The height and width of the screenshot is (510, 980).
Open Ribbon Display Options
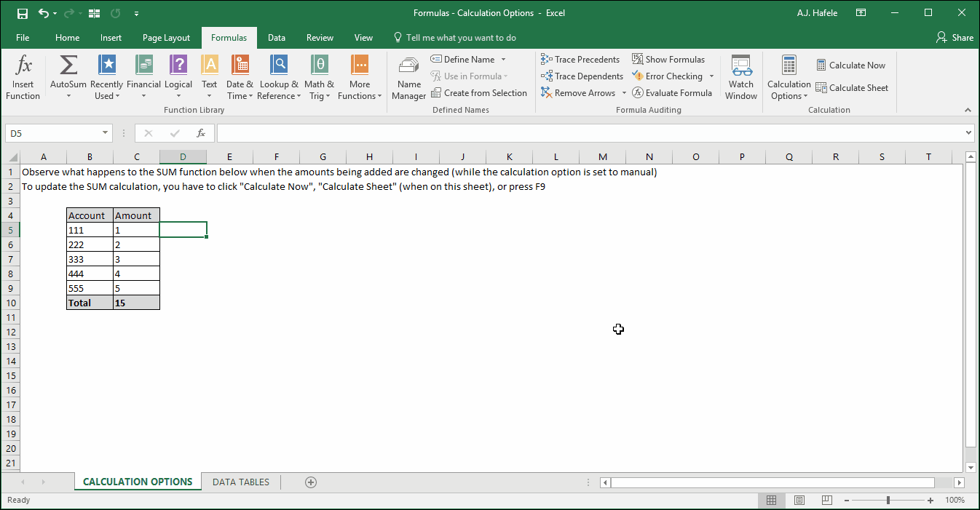[x=861, y=13]
